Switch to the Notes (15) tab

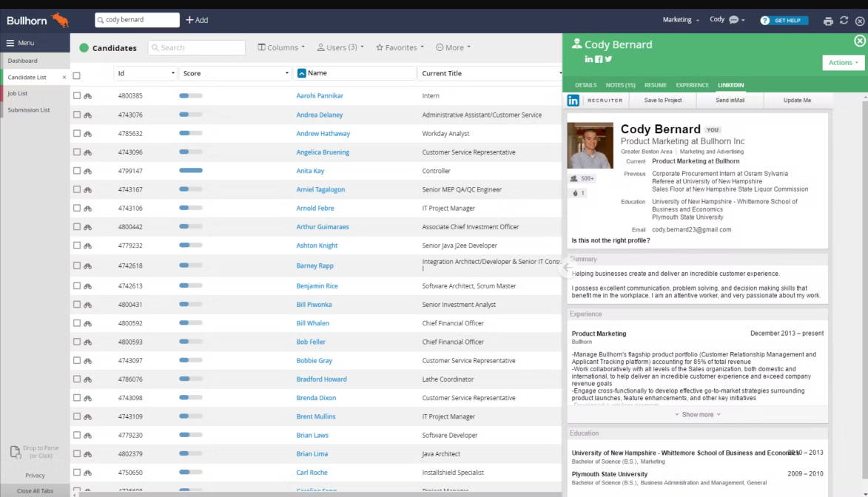621,85
